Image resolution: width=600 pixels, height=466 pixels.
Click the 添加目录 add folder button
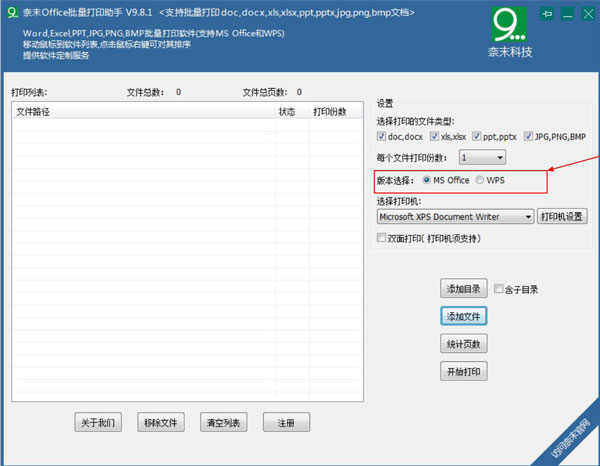tap(463, 288)
